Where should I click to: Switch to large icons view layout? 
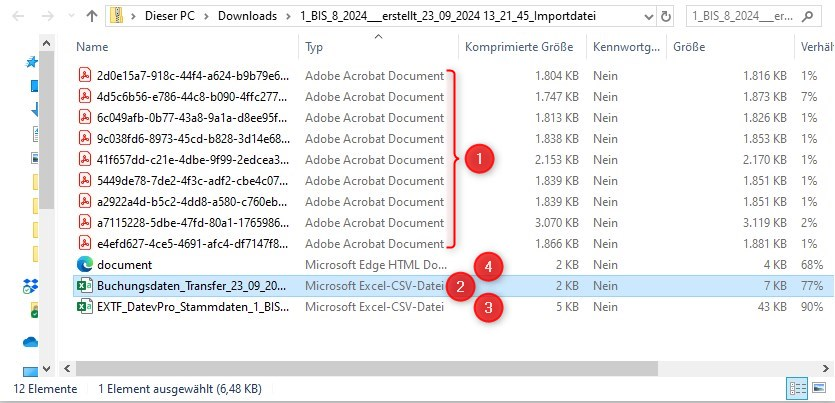[x=819, y=389]
